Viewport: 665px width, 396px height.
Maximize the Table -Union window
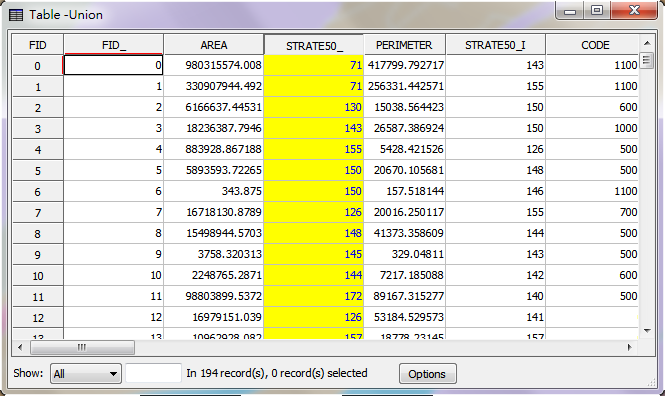(597, 10)
